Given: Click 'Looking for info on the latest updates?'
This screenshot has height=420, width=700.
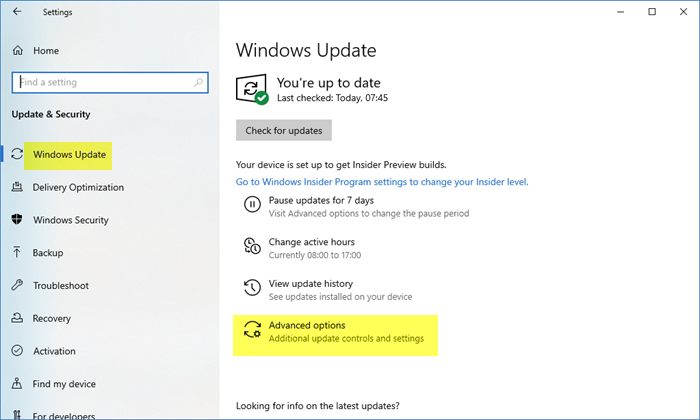Looking at the screenshot, I should (x=318, y=406).
